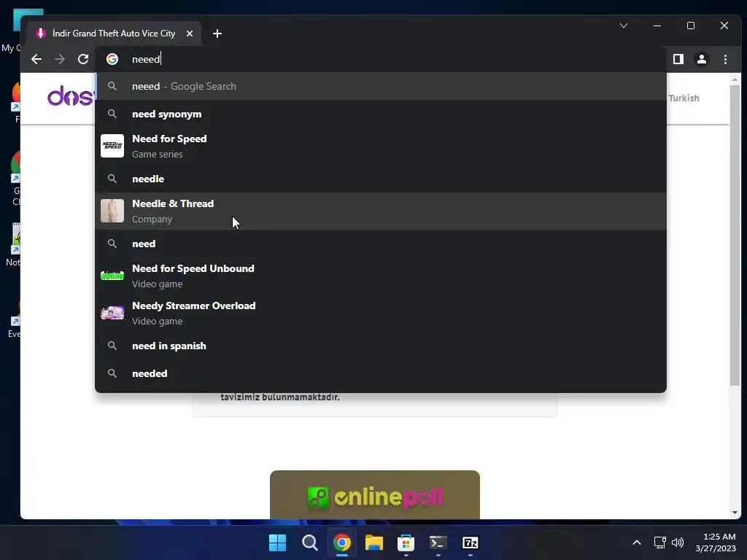Open the clock showing 1:25 AM
747x560 pixels.
click(x=716, y=542)
